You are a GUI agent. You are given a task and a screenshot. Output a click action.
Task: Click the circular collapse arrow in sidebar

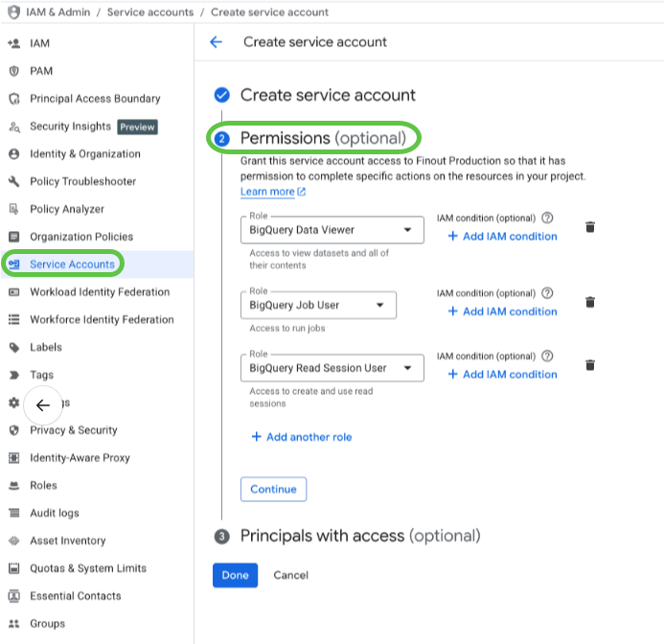[x=42, y=404]
